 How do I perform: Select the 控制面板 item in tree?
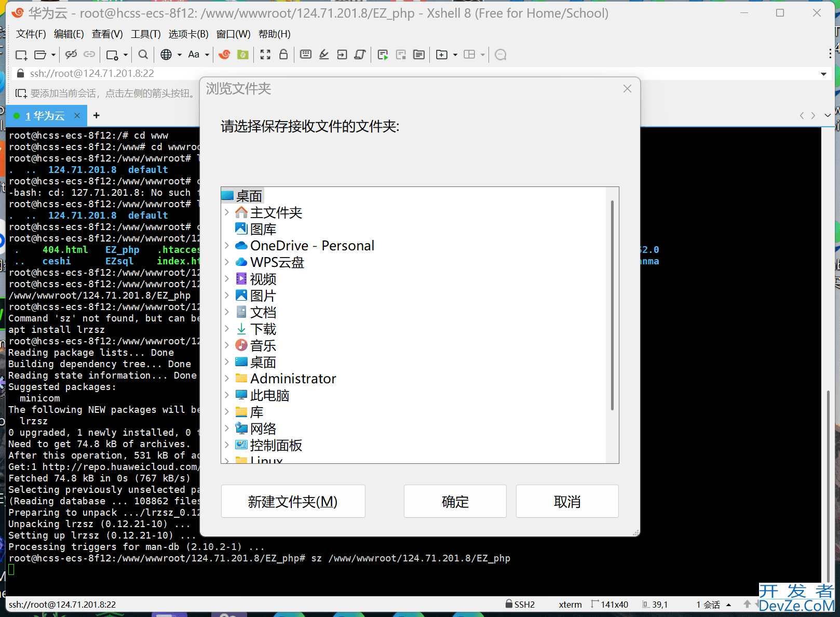pyautogui.click(x=268, y=445)
